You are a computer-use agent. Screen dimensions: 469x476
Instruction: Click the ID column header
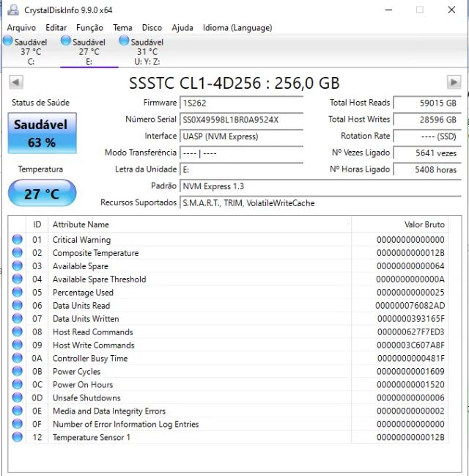[x=37, y=224]
